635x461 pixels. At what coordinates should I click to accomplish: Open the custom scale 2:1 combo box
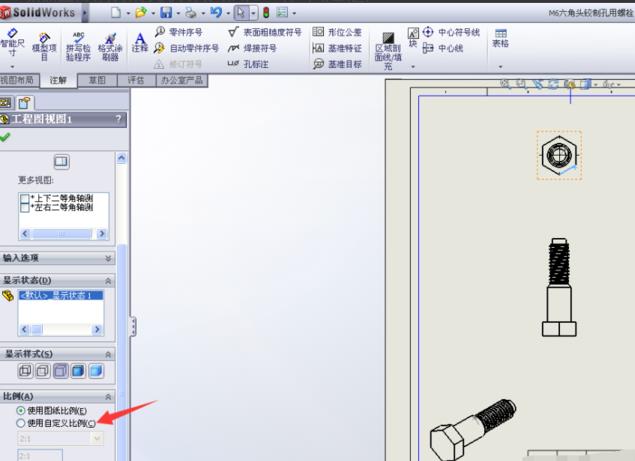click(x=60, y=439)
